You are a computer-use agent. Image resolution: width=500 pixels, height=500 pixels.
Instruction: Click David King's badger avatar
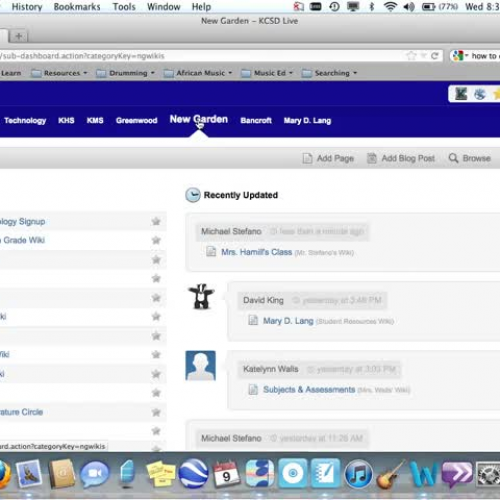201,296
